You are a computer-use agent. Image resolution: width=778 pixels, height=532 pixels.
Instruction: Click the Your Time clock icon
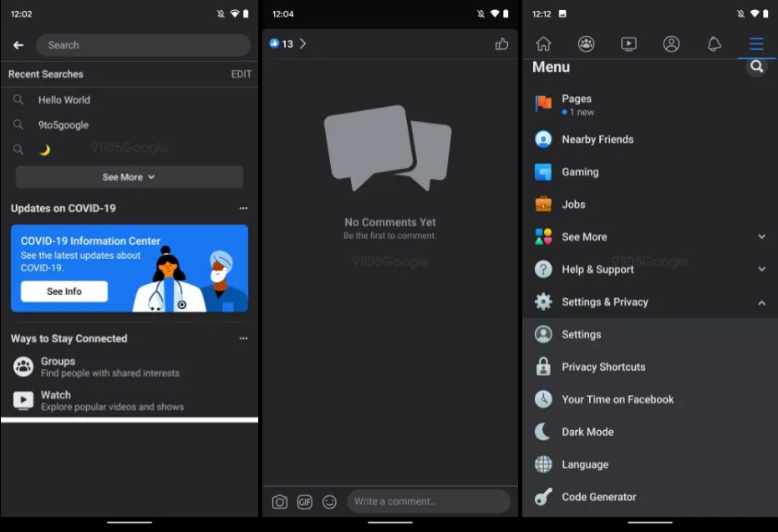click(x=543, y=399)
